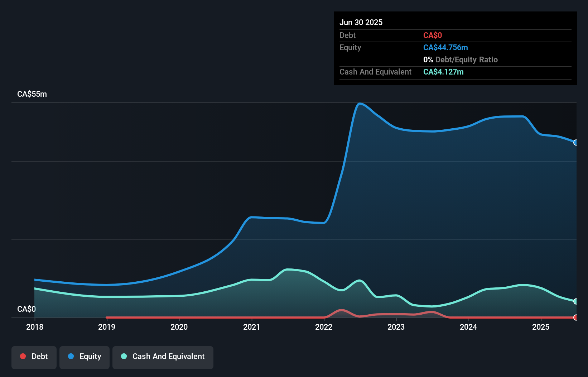Image resolution: width=588 pixels, height=377 pixels.
Task: Expand the Cash And Equivalent tooltip row
Action: [x=375, y=72]
